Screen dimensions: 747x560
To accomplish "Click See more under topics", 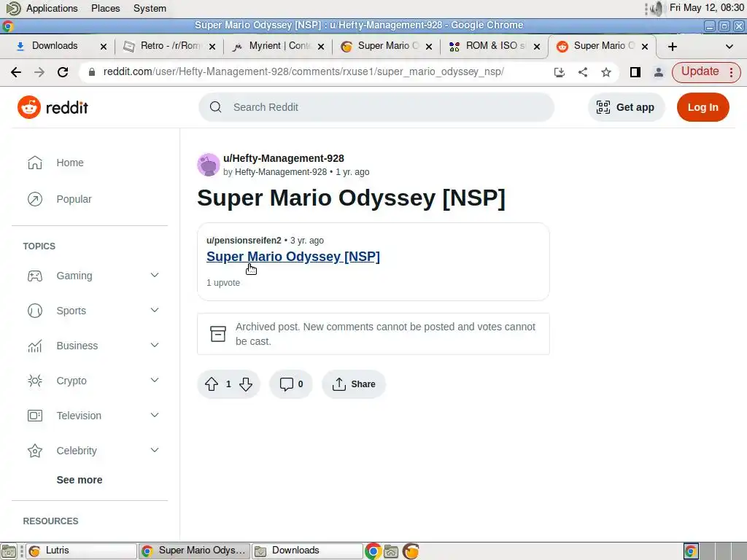I will (79, 480).
